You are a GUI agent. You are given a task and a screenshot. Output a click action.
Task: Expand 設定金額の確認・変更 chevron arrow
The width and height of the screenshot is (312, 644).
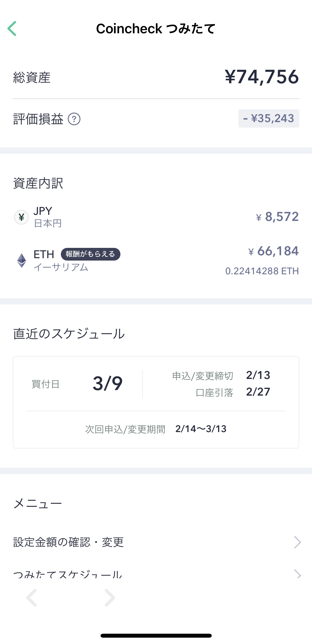(x=297, y=543)
